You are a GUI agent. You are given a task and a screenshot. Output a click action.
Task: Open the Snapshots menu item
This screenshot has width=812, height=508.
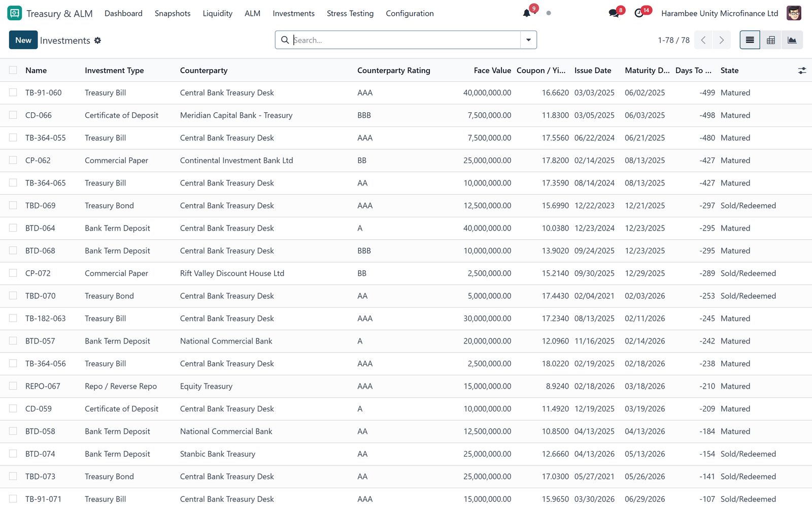pyautogui.click(x=173, y=13)
